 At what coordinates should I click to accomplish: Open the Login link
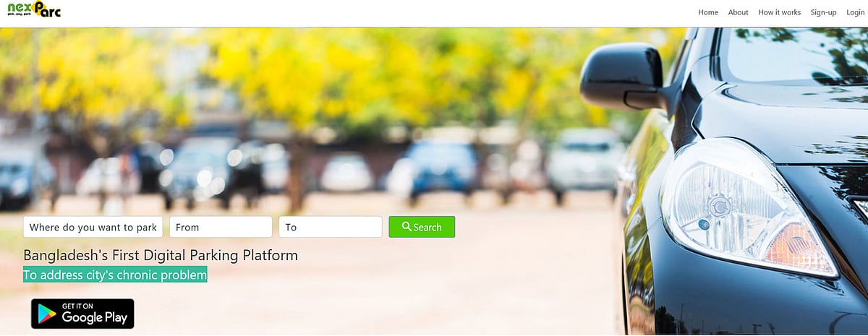(x=855, y=12)
